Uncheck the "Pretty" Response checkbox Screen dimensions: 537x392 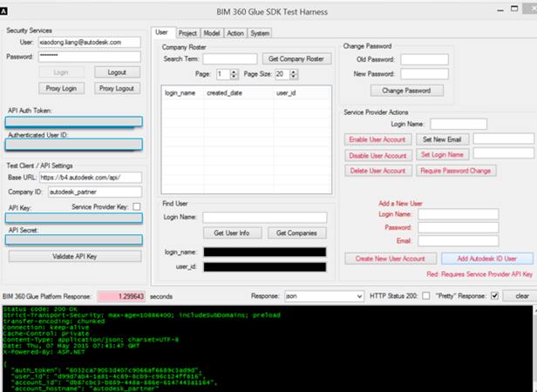pos(494,295)
